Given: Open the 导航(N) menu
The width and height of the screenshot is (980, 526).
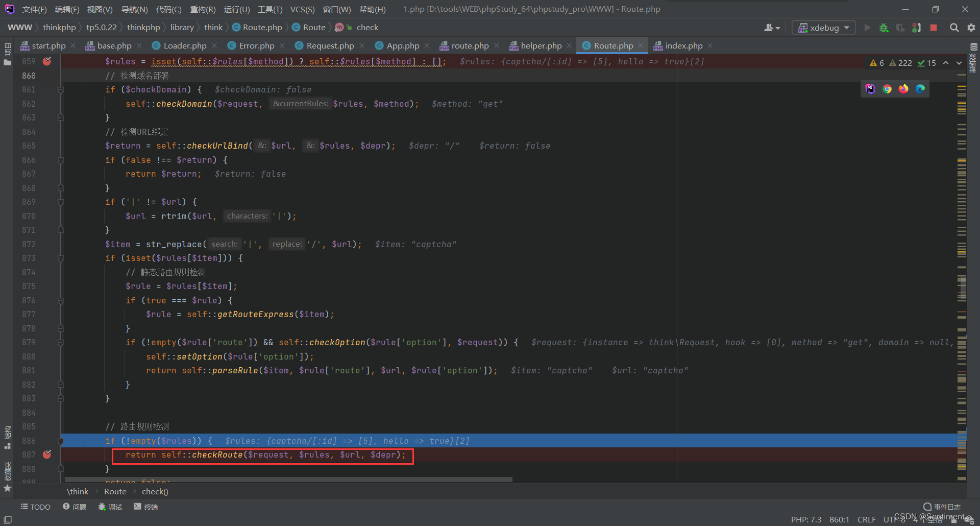Looking at the screenshot, I should click(134, 9).
